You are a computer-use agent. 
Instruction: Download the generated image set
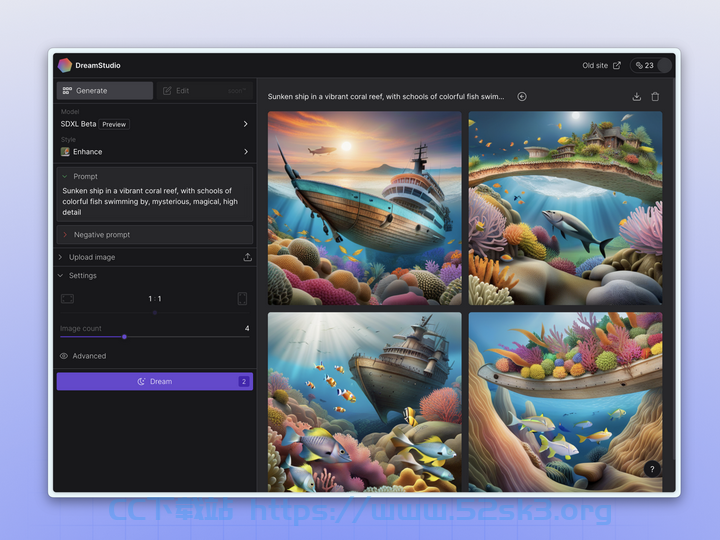point(636,96)
